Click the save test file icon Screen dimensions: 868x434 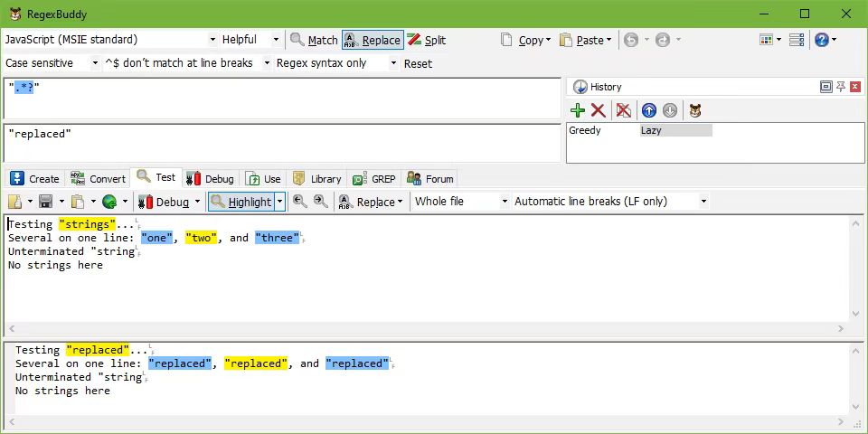pos(45,202)
